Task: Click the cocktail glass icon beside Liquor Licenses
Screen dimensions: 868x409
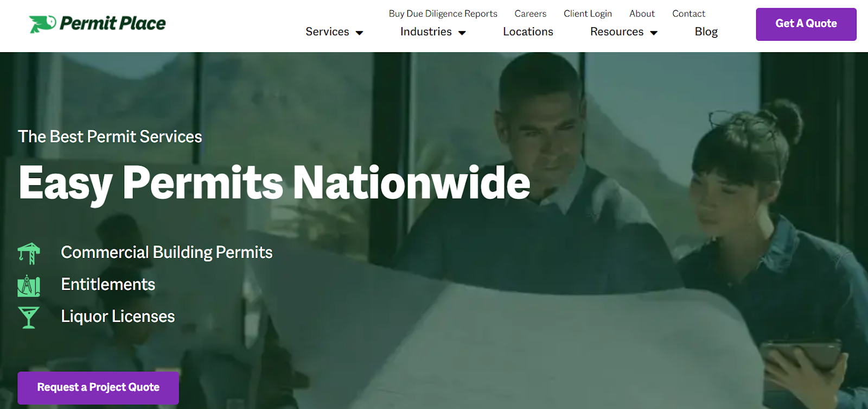Action: pos(29,318)
